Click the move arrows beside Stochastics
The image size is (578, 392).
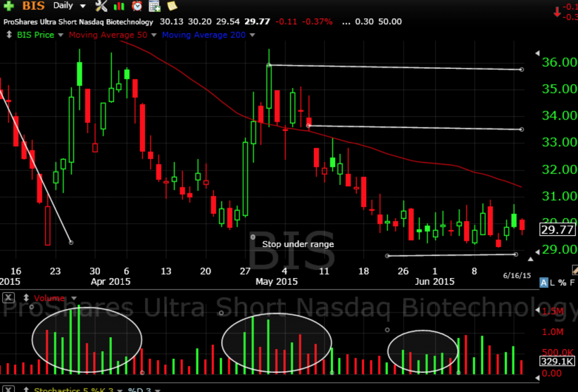coord(26,389)
